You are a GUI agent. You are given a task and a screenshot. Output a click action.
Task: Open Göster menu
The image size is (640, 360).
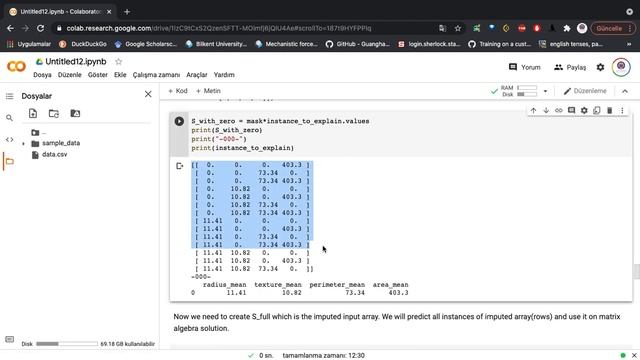tap(98, 75)
